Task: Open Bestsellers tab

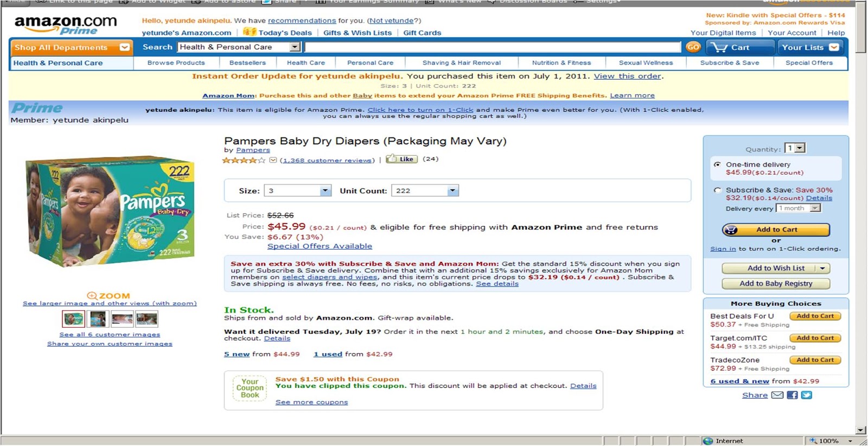Action: click(x=247, y=63)
